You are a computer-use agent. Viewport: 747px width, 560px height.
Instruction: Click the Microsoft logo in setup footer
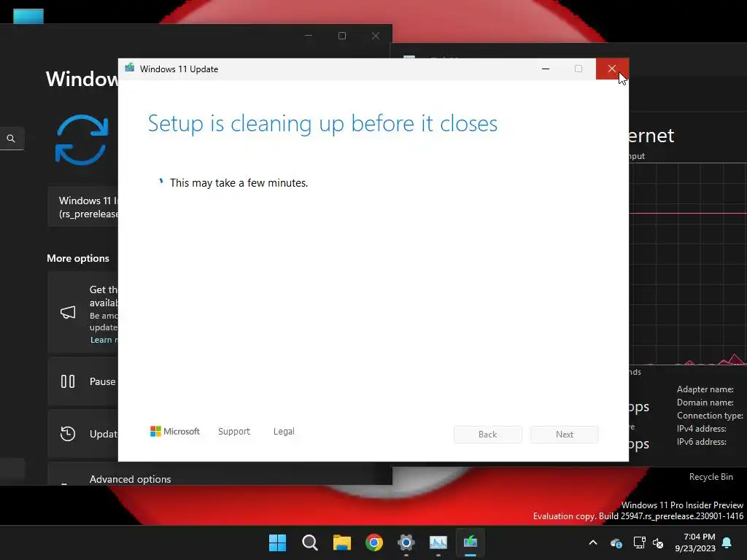tap(175, 432)
